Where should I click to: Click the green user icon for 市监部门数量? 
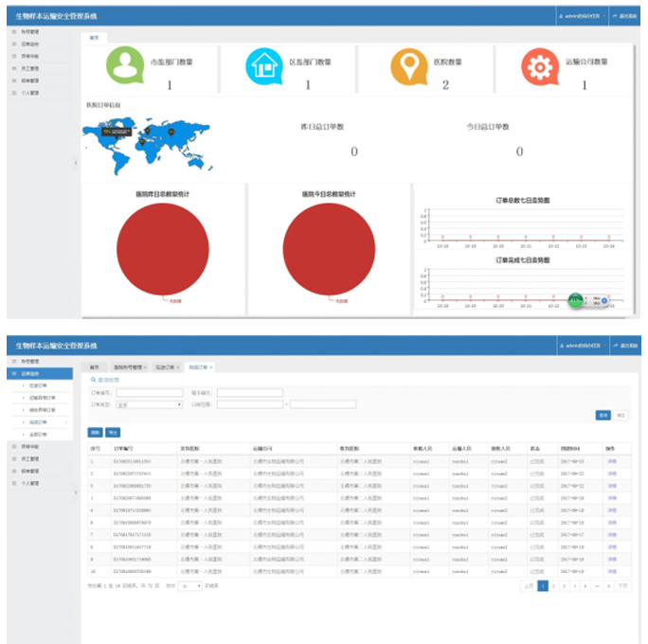point(125,65)
